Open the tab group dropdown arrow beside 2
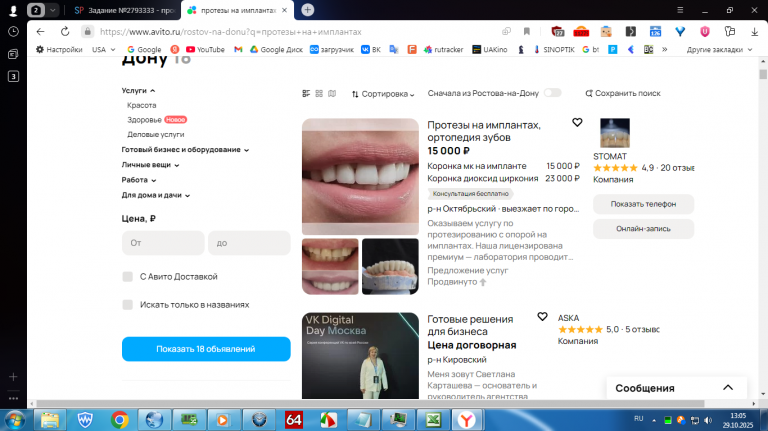Screen dimensions: 768x431 pos(52,10)
